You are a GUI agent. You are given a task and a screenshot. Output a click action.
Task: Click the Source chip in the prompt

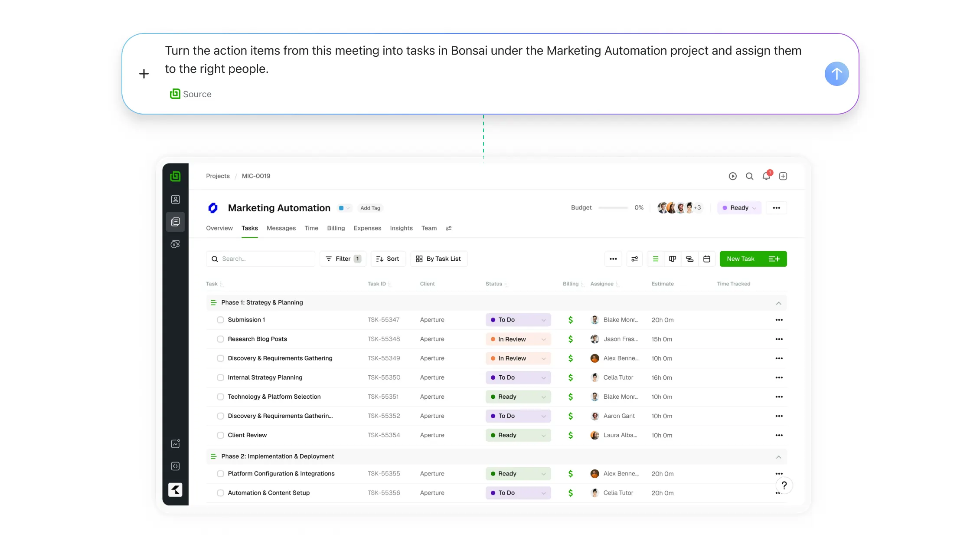click(x=191, y=94)
